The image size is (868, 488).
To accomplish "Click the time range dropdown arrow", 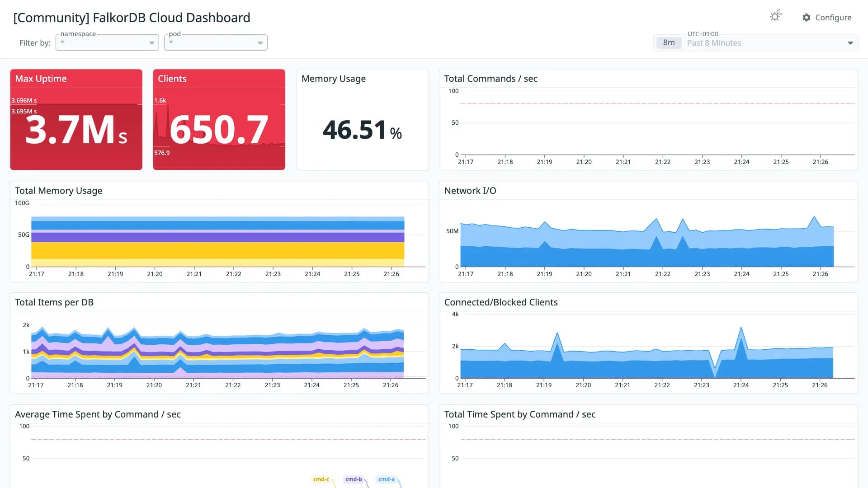I will click(850, 43).
